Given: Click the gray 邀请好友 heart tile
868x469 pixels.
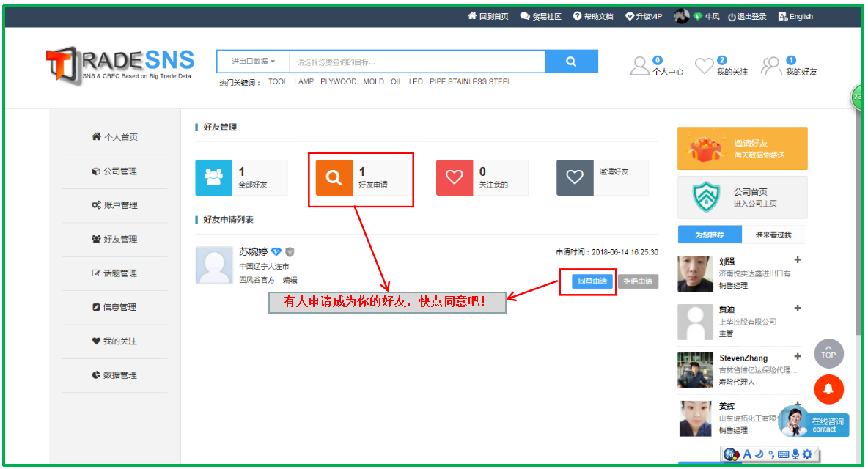Looking at the screenshot, I should (x=575, y=177).
